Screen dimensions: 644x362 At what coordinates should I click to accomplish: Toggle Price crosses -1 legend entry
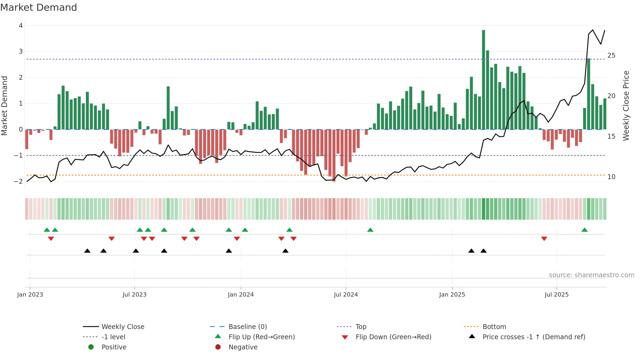point(527,337)
